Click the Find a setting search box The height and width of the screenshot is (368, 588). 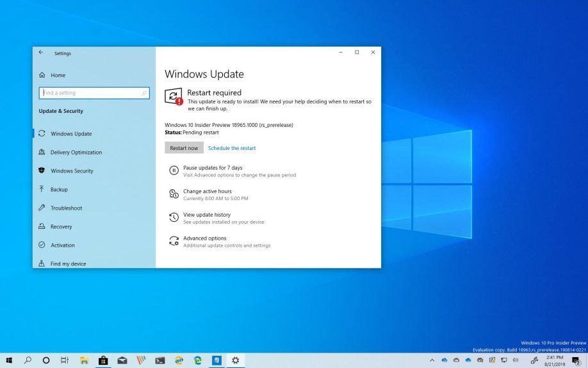[x=90, y=93]
